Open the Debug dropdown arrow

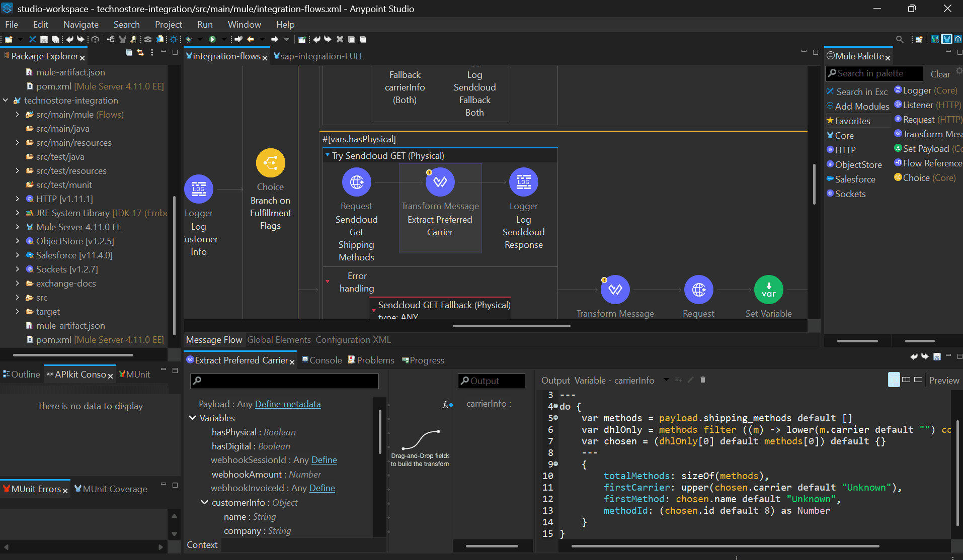(x=200, y=39)
